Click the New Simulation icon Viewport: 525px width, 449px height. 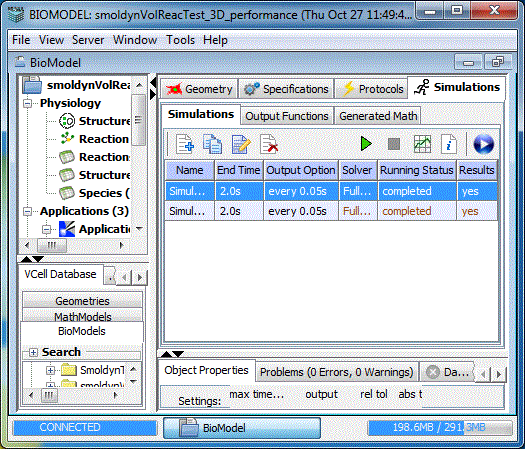coord(185,144)
